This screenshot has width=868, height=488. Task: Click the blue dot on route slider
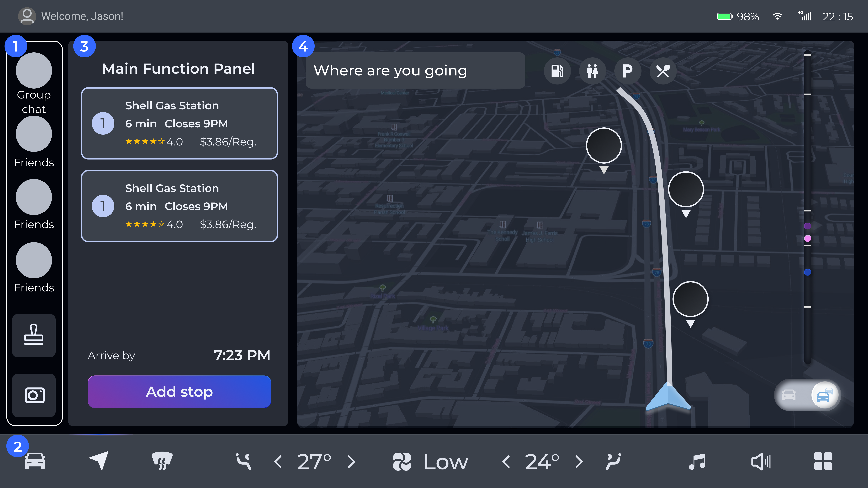coord(807,272)
